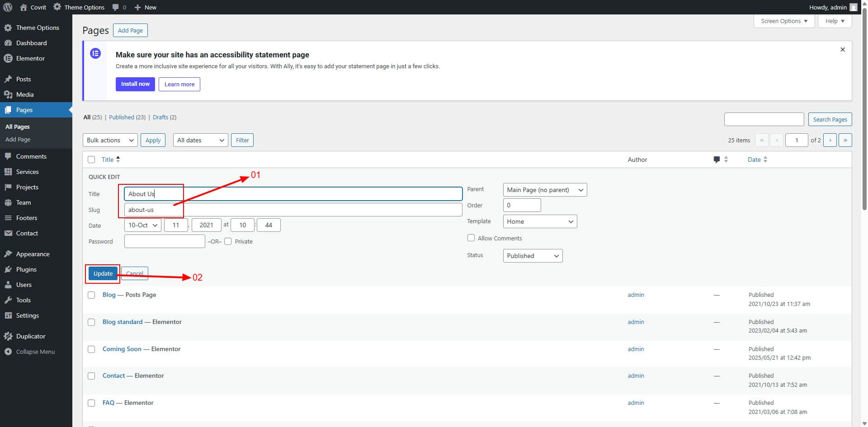Go to next page arrow in pagination
This screenshot has height=427, width=868.
click(830, 140)
